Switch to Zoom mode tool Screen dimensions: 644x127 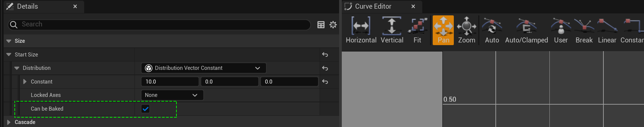coord(467,30)
